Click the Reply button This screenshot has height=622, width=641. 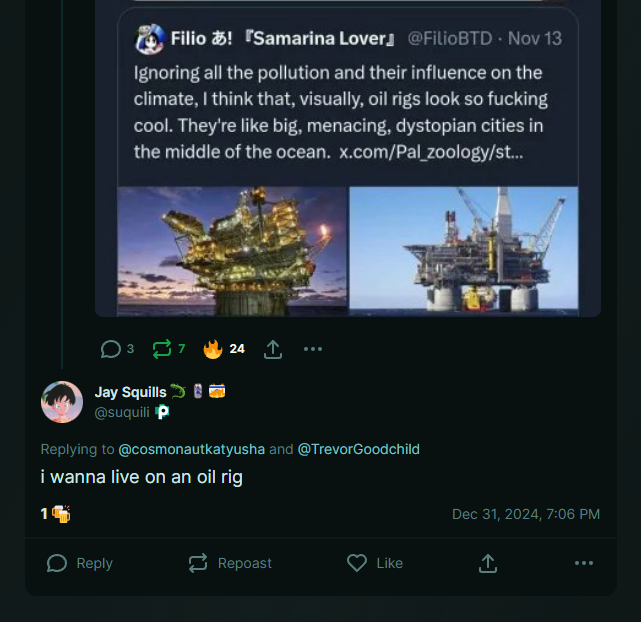(80, 563)
